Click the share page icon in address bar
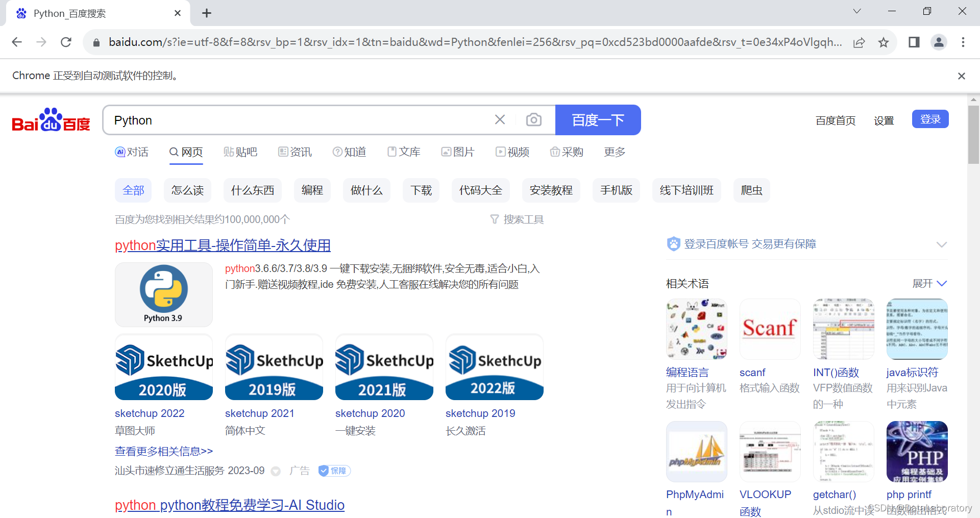Image resolution: width=980 pixels, height=518 pixels. [x=859, y=42]
